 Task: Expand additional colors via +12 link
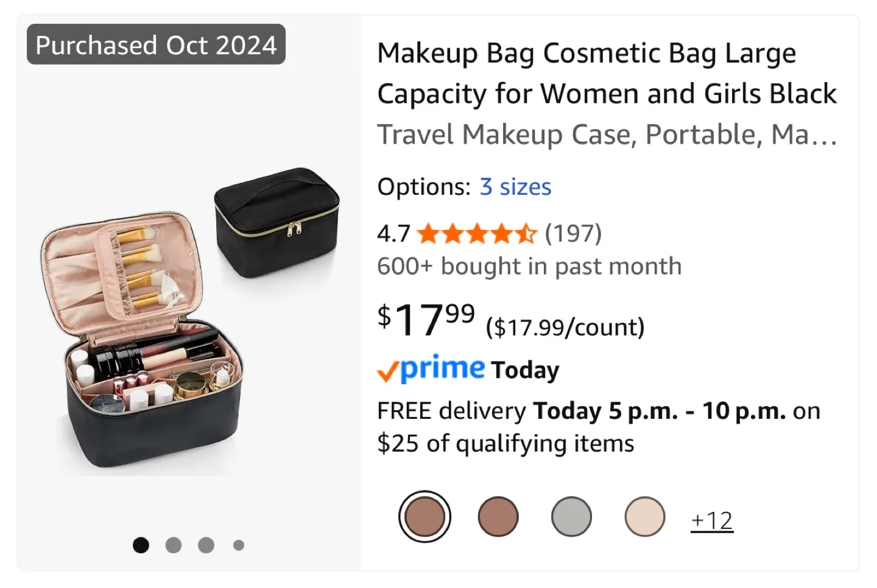[711, 519]
